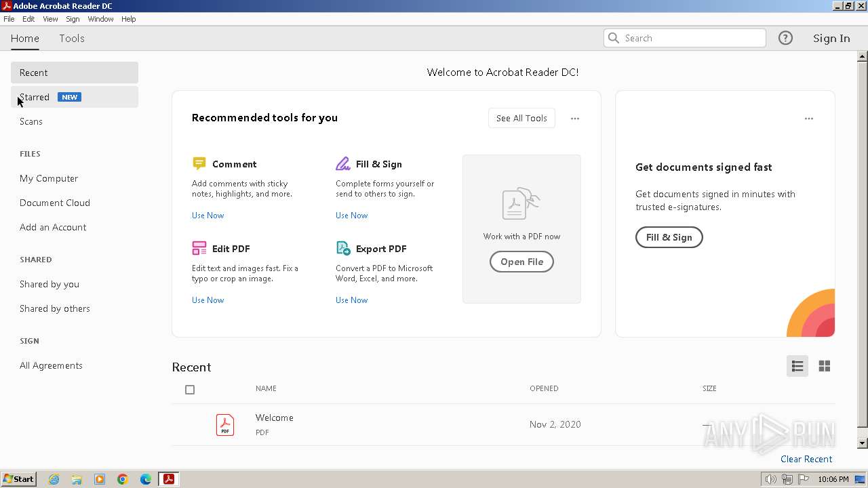Show Shared by others
Screen dimensions: 868x488
tap(55, 308)
